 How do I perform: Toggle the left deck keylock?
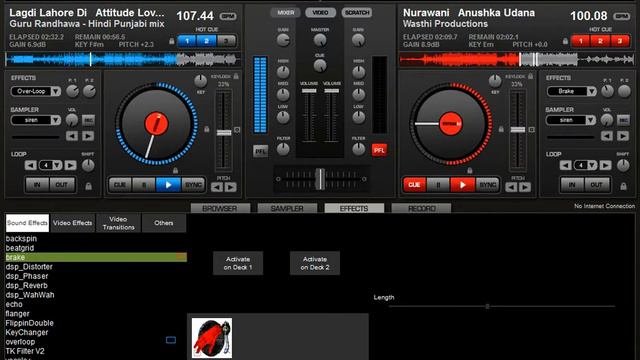click(236, 76)
